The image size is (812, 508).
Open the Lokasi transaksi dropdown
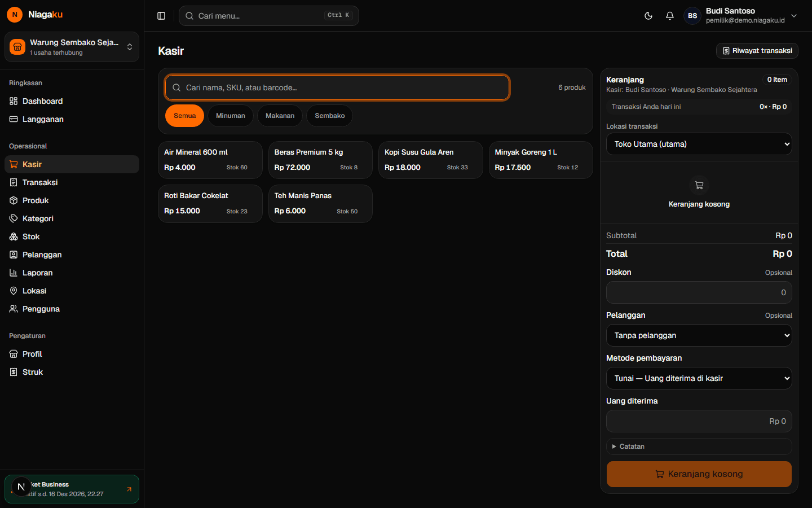click(x=699, y=144)
